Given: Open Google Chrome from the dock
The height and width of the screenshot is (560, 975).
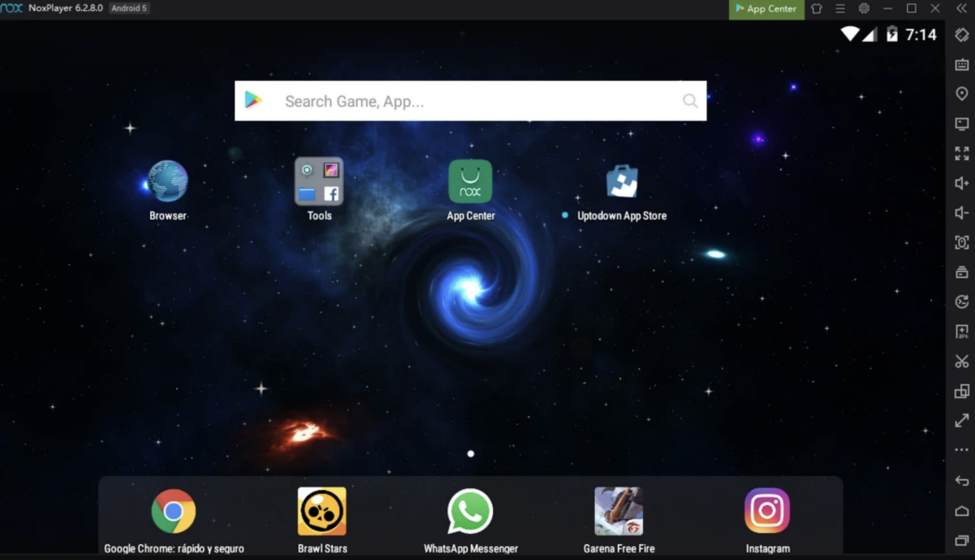Looking at the screenshot, I should [x=173, y=511].
